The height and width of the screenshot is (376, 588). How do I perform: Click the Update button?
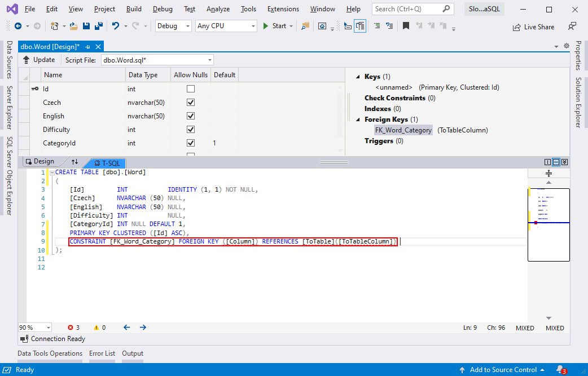pos(39,60)
